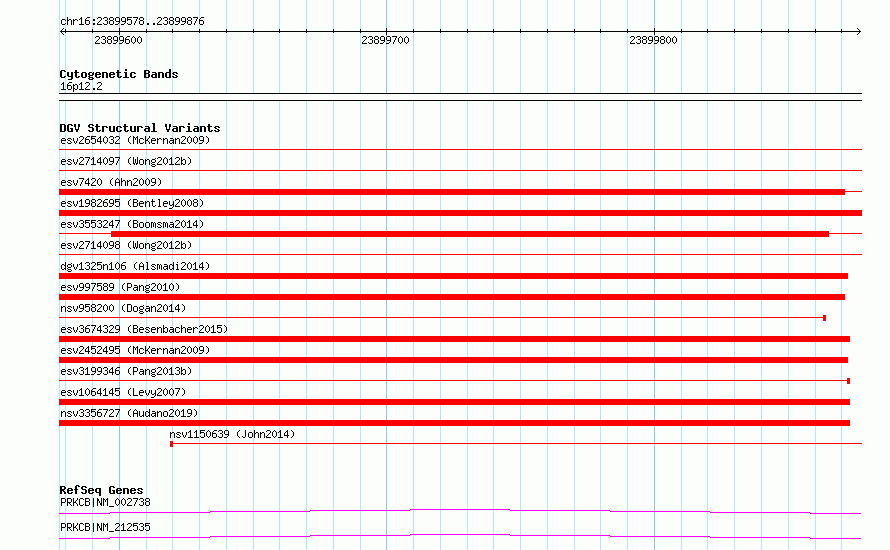The height and width of the screenshot is (550, 890).
Task: Click the thin red line under esv2654032
Action: (460, 149)
